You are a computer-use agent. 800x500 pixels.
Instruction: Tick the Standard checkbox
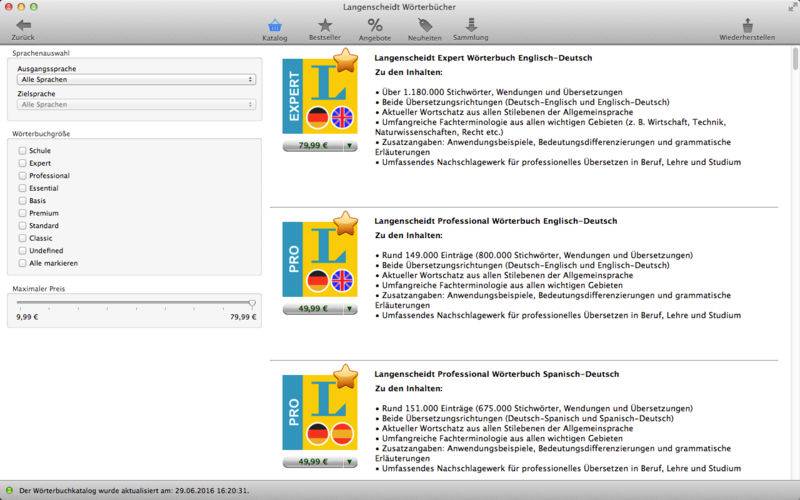[22, 226]
